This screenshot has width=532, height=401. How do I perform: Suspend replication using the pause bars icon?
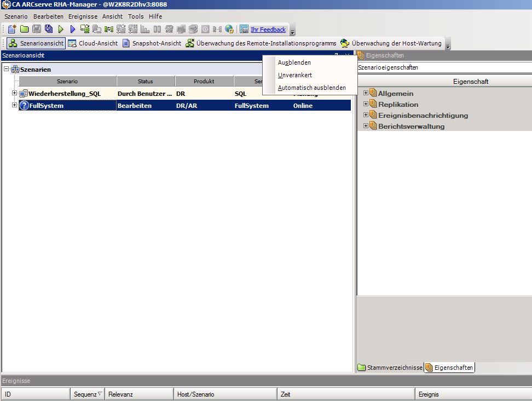pos(157,29)
